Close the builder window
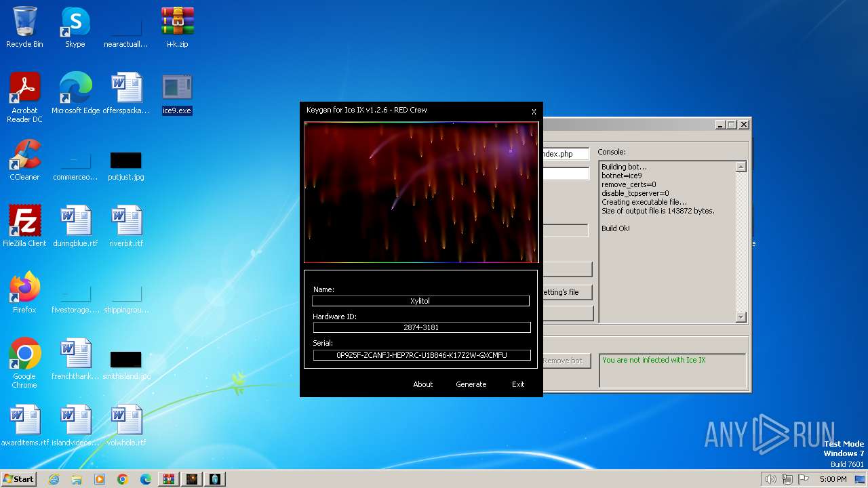This screenshot has width=868, height=488. click(744, 125)
